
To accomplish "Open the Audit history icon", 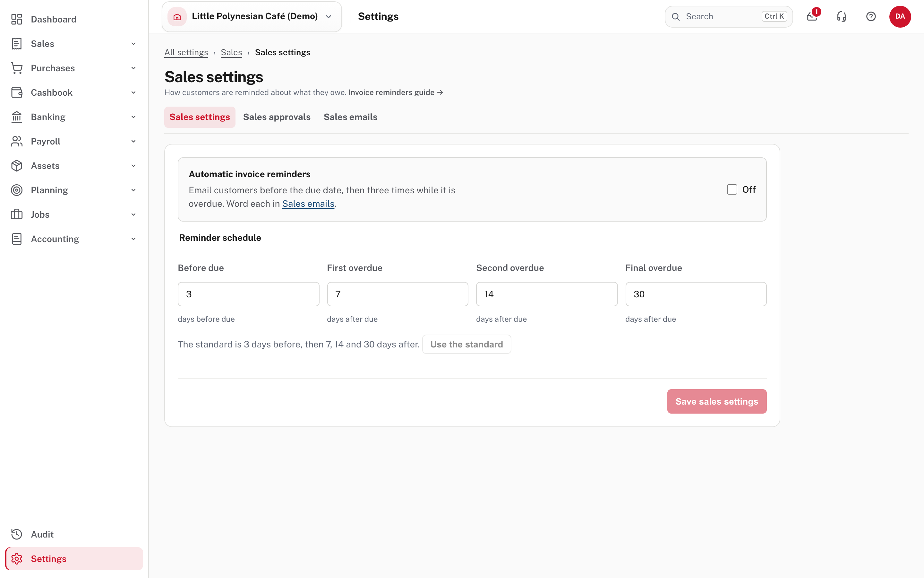I will click(x=16, y=534).
